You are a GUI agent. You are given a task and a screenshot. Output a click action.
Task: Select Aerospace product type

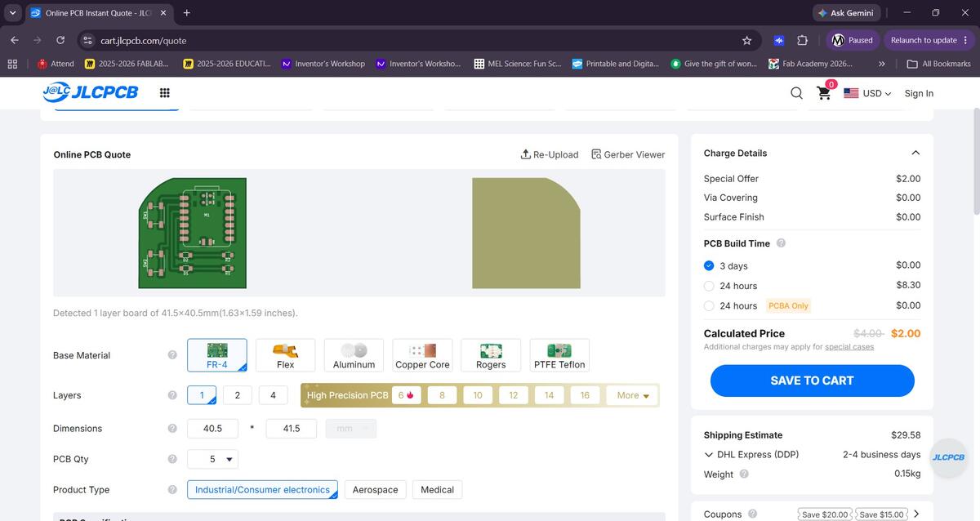(376, 490)
